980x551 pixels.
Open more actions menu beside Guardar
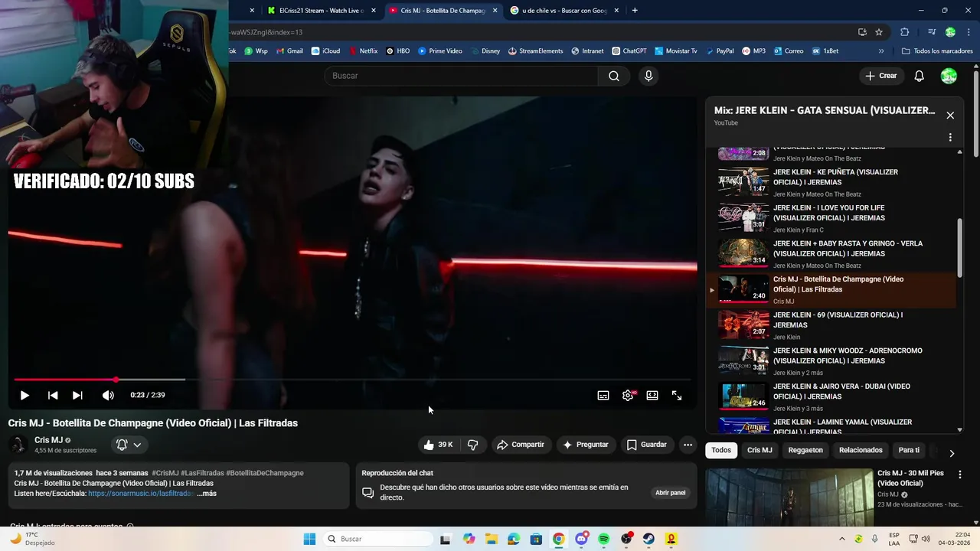tap(688, 445)
